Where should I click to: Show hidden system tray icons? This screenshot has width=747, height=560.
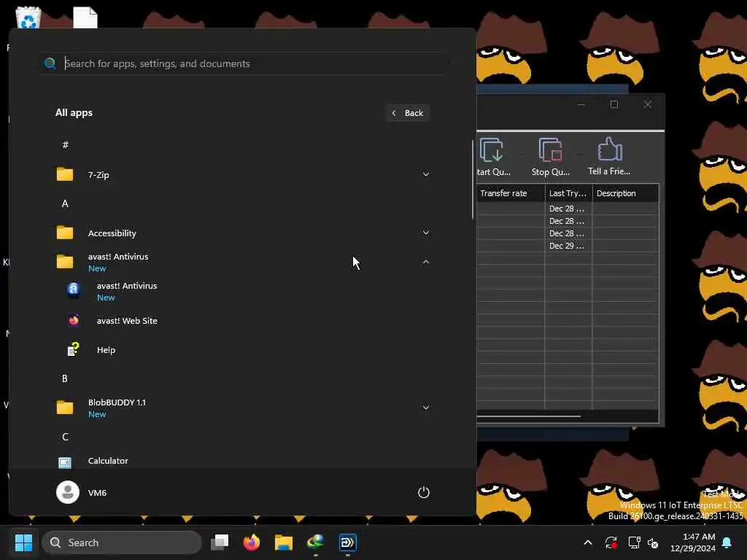click(x=588, y=542)
